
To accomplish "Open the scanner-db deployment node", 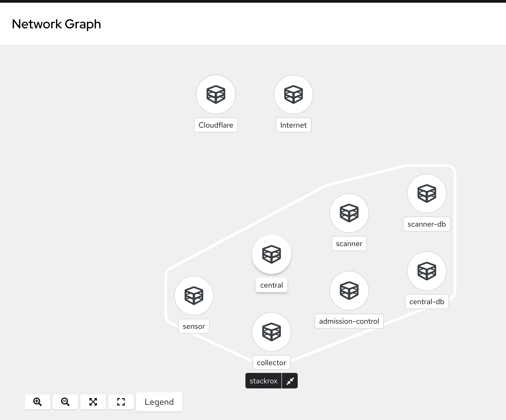I will tap(427, 193).
